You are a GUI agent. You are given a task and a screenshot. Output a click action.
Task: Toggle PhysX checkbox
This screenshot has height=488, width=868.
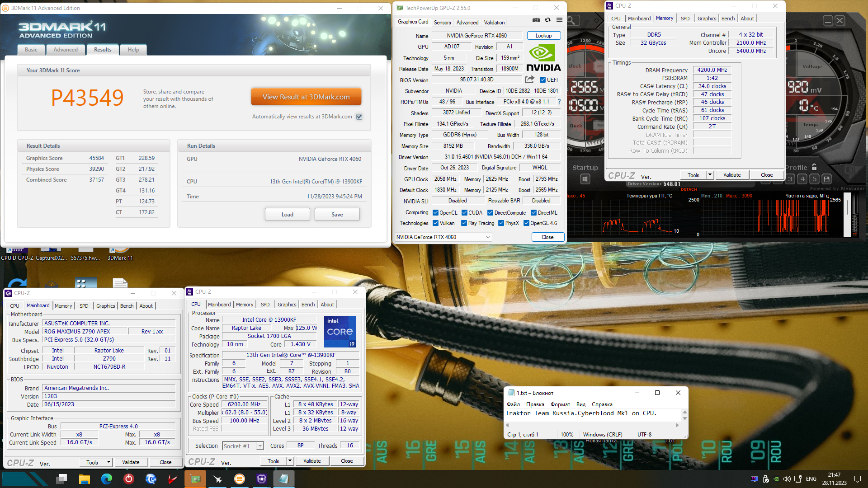[x=501, y=223]
